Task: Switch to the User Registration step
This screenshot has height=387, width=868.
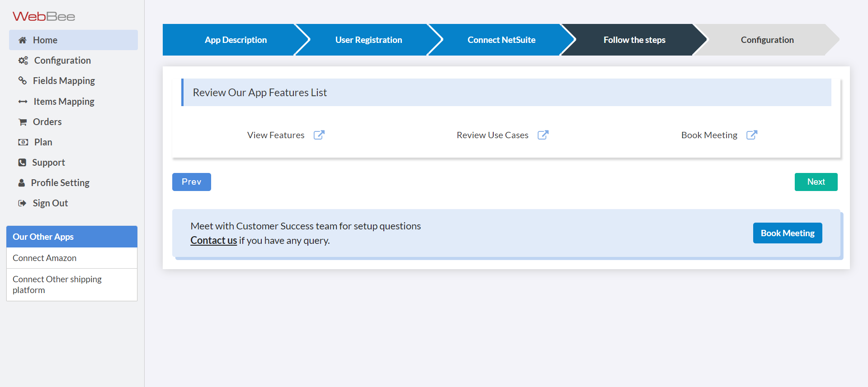Action: point(368,40)
